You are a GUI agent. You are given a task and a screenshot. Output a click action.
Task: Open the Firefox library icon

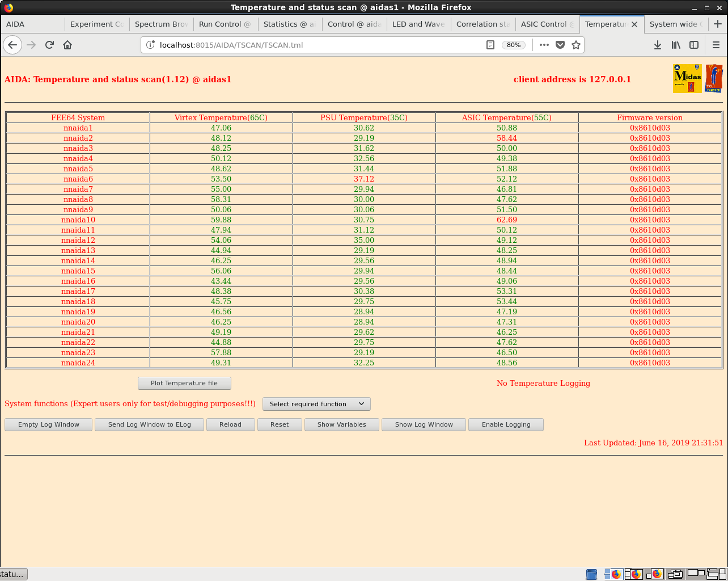(x=676, y=45)
